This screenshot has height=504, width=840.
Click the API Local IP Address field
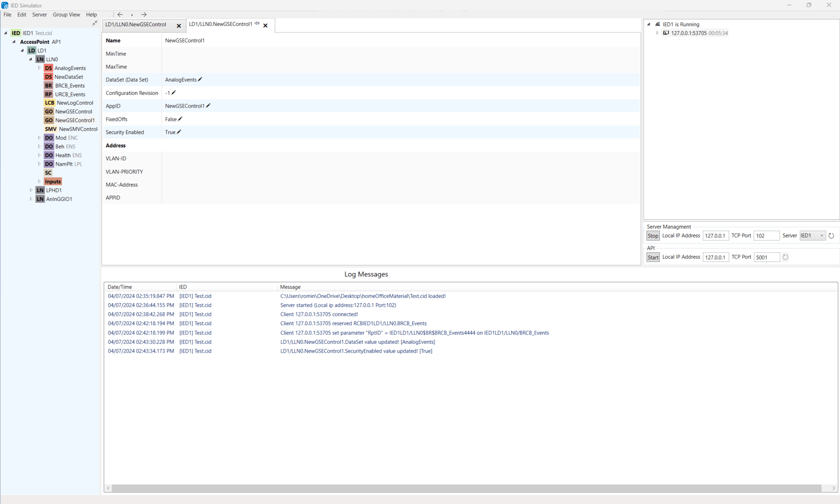coord(716,257)
